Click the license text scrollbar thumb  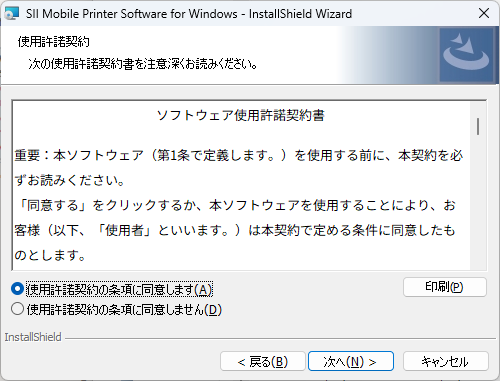(x=478, y=126)
